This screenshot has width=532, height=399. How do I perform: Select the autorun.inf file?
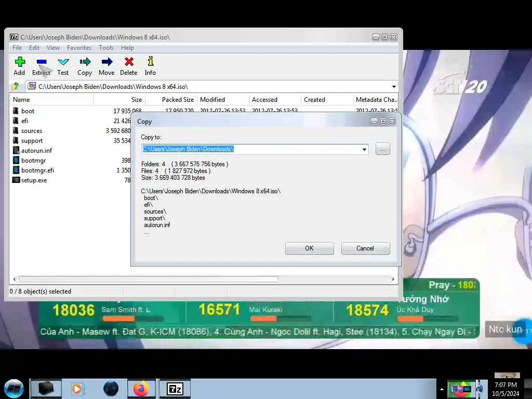tap(37, 151)
